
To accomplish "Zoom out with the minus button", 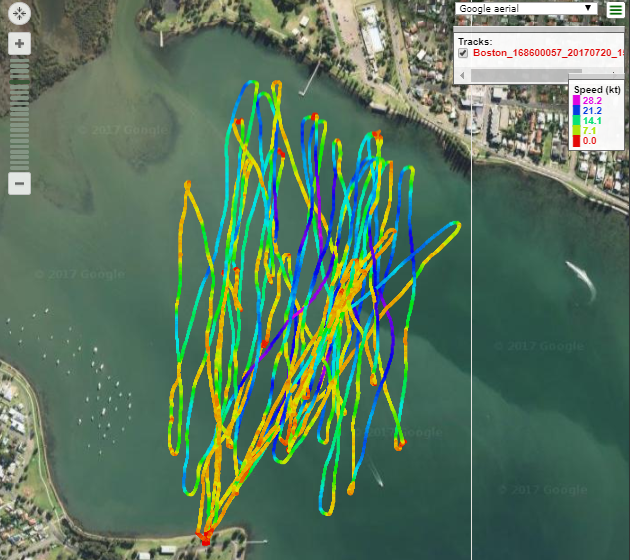I will (21, 183).
